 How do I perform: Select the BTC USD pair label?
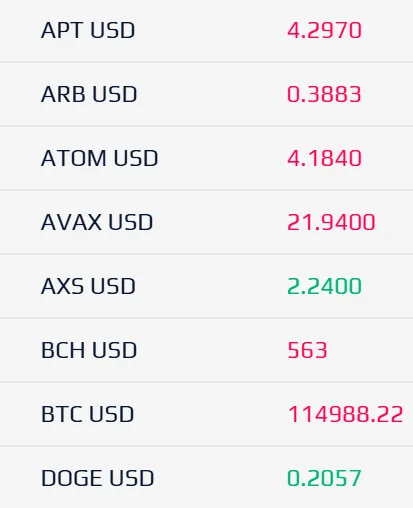tap(87, 414)
